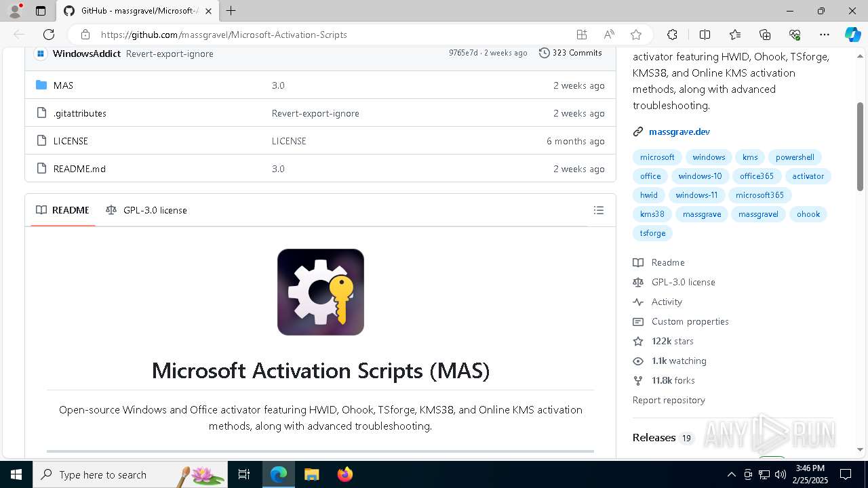
Task: Click the taskbar search box
Action: 130,474
